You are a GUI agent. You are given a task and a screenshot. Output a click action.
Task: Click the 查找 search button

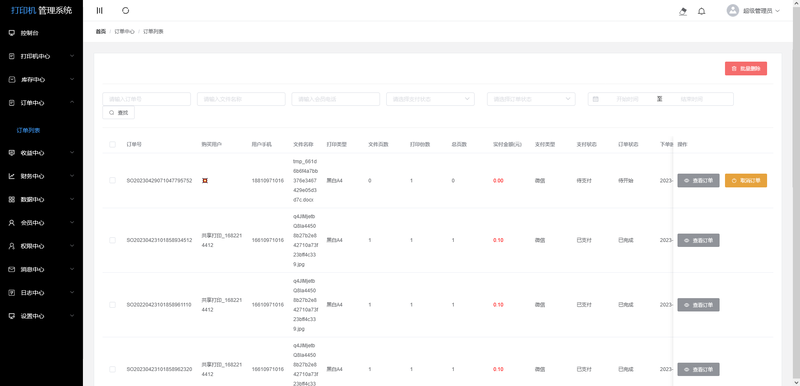click(118, 113)
